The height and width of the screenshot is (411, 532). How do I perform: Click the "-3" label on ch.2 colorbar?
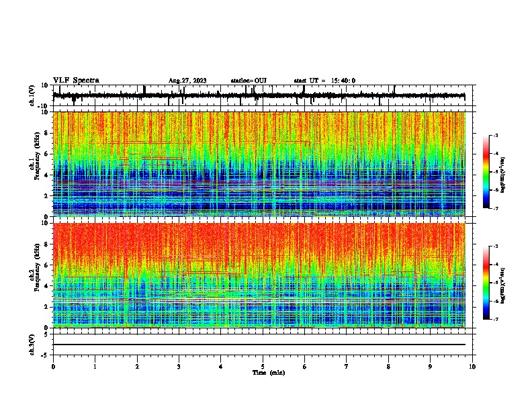495,246
